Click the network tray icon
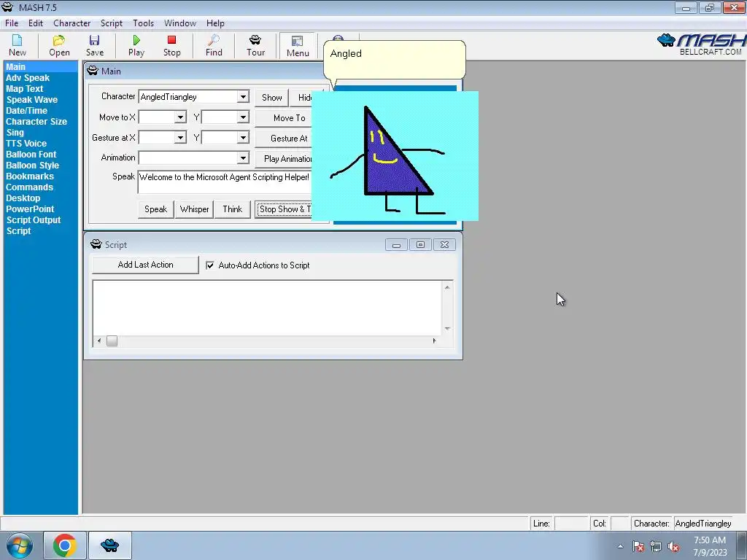This screenshot has height=560, width=747. [656, 546]
